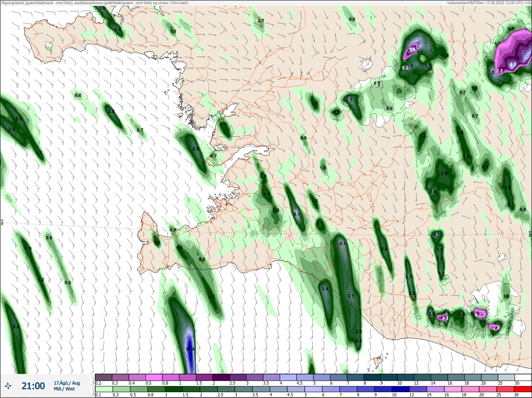Click the 3.1 precipitation value
The height and width of the screenshot is (398, 532).
click(350, 296)
